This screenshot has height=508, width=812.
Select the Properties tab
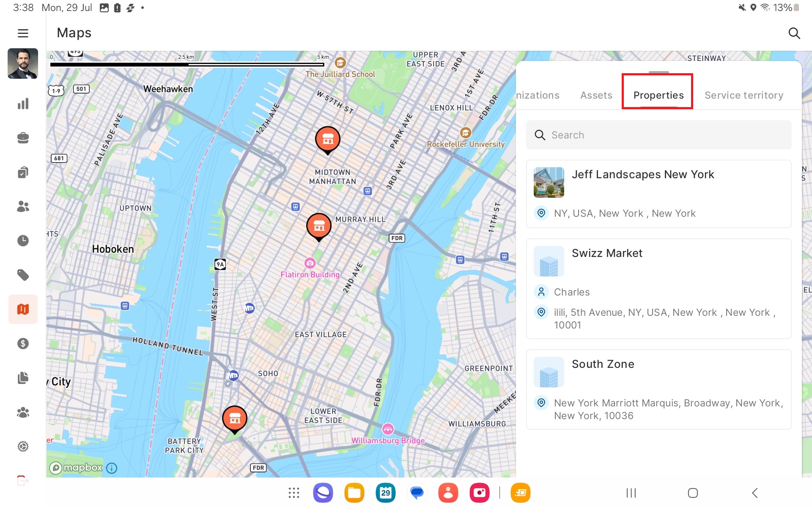click(x=658, y=95)
